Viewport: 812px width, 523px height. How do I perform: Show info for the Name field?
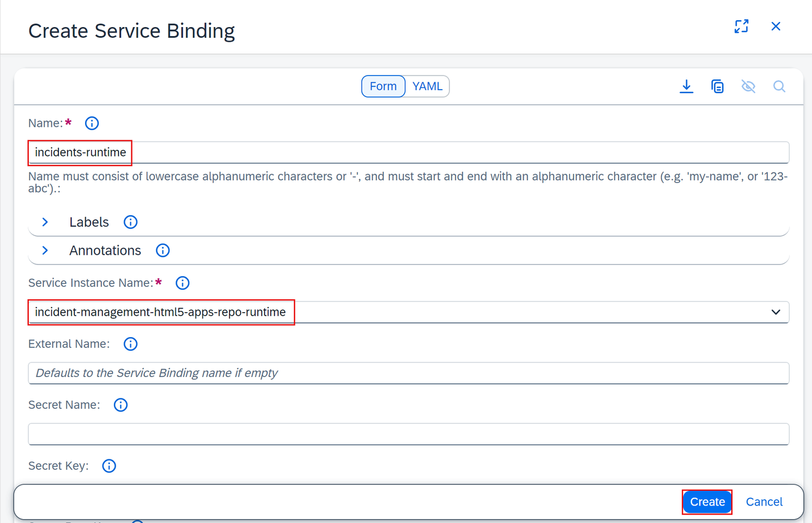tap(92, 123)
